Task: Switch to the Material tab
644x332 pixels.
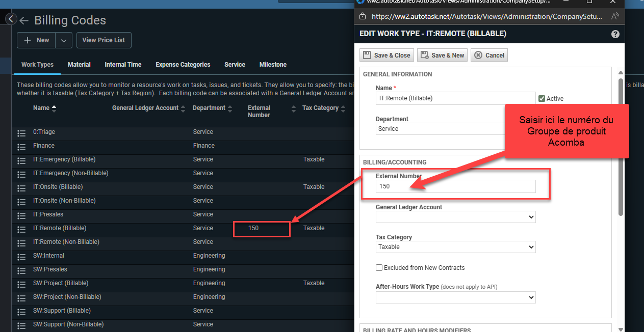Action: [x=79, y=65]
